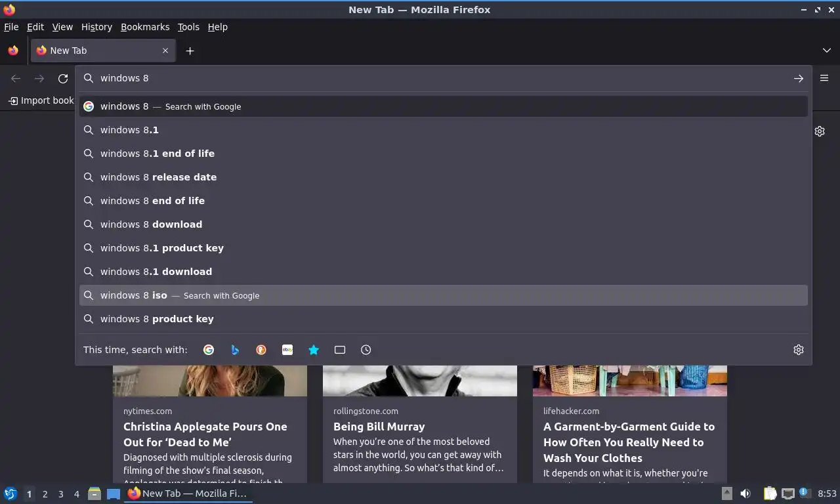
Task: Open Firefox View pinned icon in tab strip
Action: (x=13, y=51)
